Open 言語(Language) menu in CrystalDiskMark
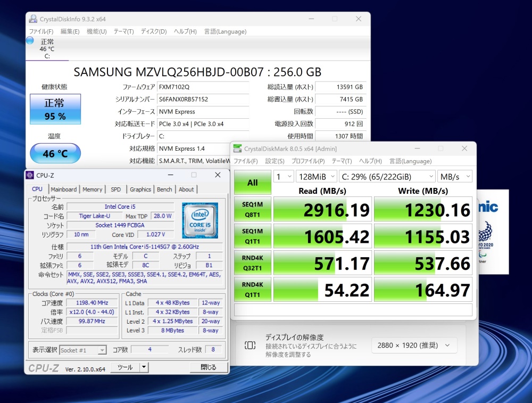Screen dimensions: 532x403 coord(411,161)
